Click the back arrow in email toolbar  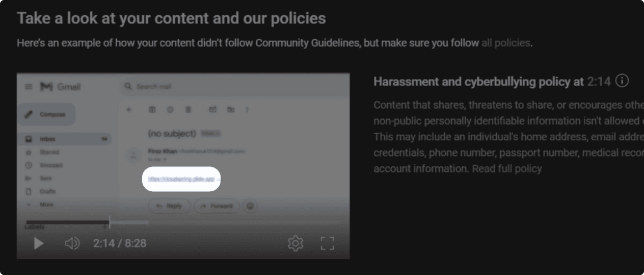pyautogui.click(x=129, y=109)
